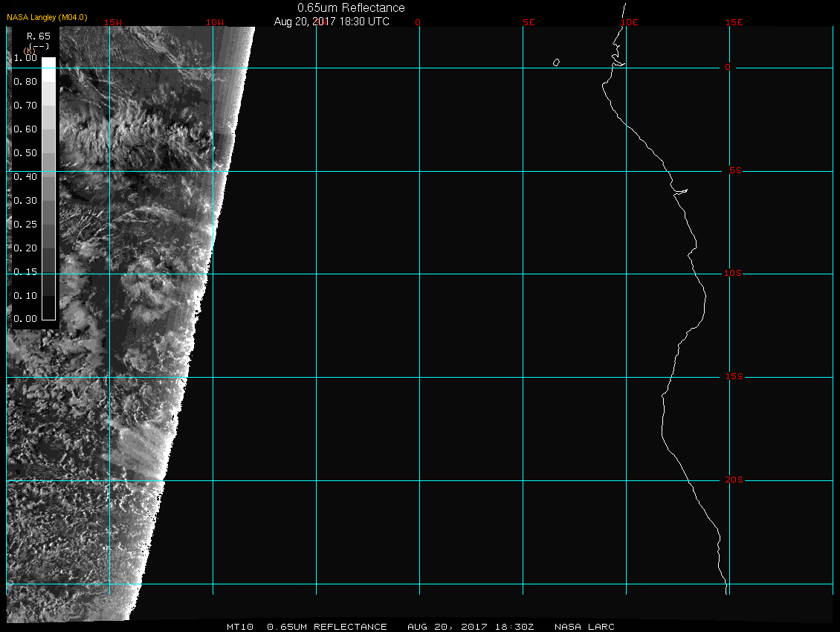
Task: Click the R.65 colorbar heading
Action: point(37,36)
